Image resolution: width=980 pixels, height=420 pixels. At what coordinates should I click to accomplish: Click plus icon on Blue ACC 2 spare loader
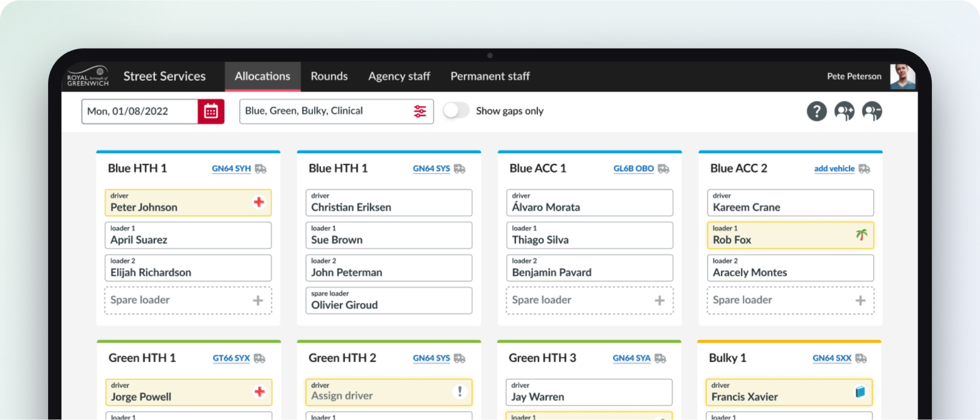tap(861, 300)
